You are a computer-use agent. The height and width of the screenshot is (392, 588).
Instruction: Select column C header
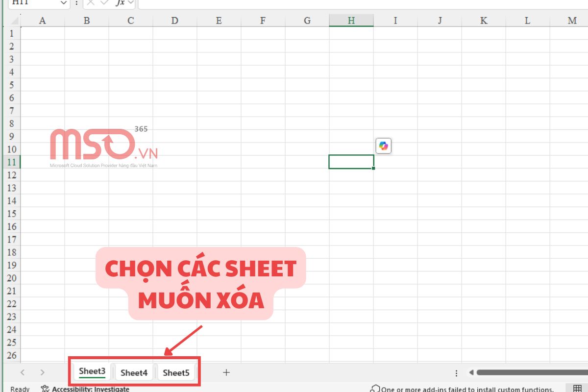point(130,21)
